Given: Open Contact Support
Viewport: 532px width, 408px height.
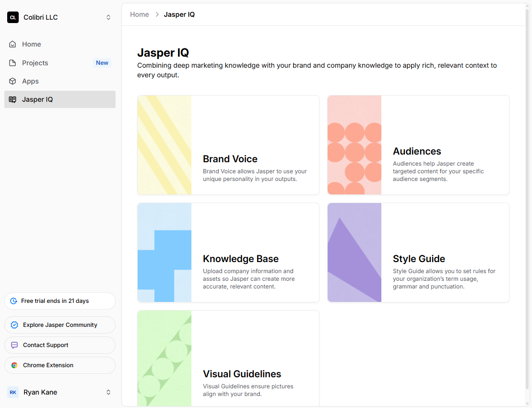Looking at the screenshot, I should tap(59, 345).
